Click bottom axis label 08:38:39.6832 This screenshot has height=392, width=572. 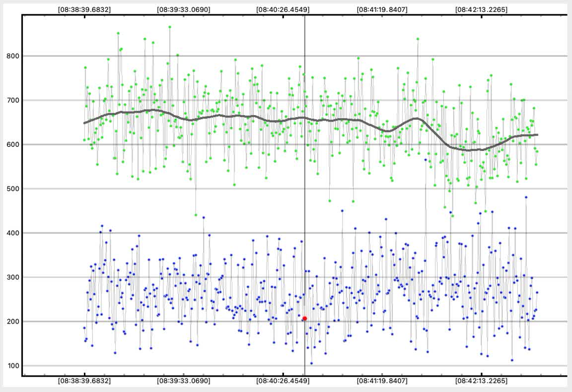[84, 381]
